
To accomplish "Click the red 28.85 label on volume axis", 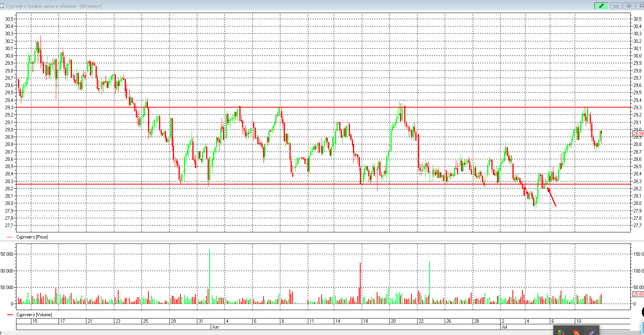I will point(638,294).
